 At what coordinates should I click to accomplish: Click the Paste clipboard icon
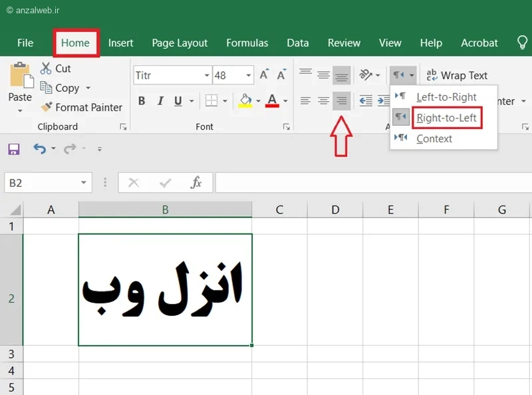[x=22, y=75]
